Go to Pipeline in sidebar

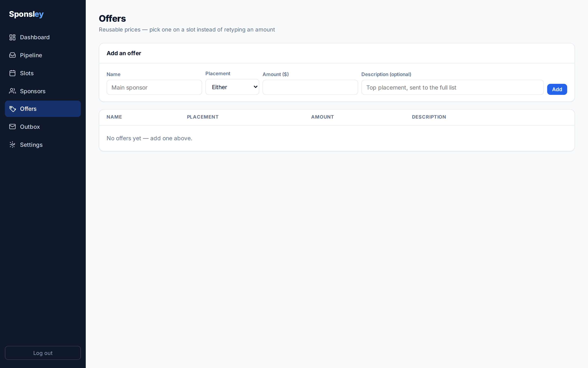coord(43,55)
